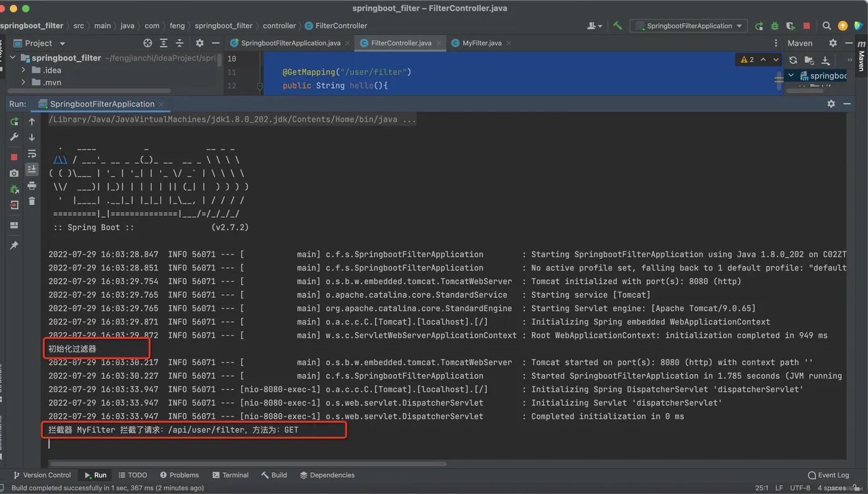The width and height of the screenshot is (868, 494).
Task: Close the SpringbootFilterApplication.java editor tab
Action: 347,43
